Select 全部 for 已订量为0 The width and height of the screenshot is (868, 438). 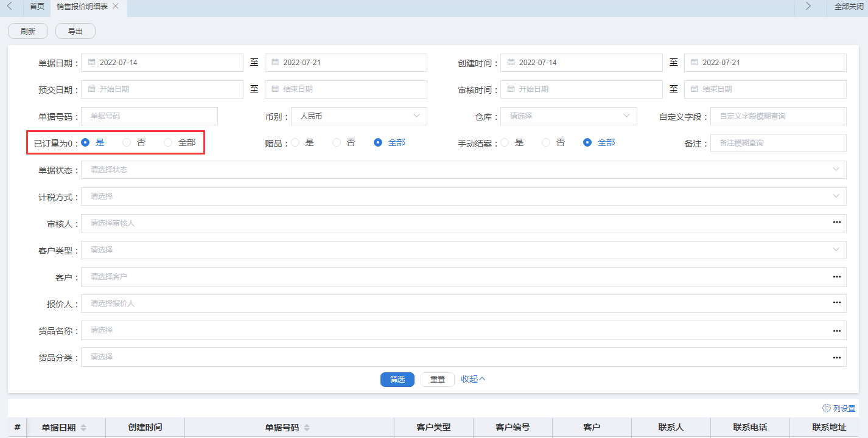[168, 142]
